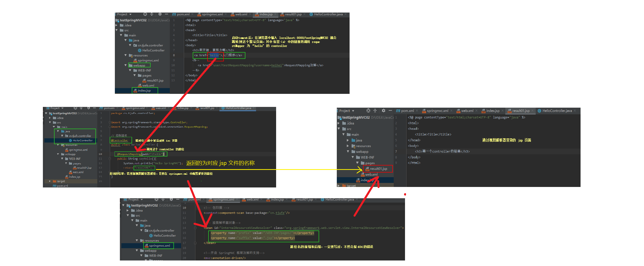Open Project view dropdown in index.jsp window
Viewport: 644px width, 266px height.
coord(130,15)
